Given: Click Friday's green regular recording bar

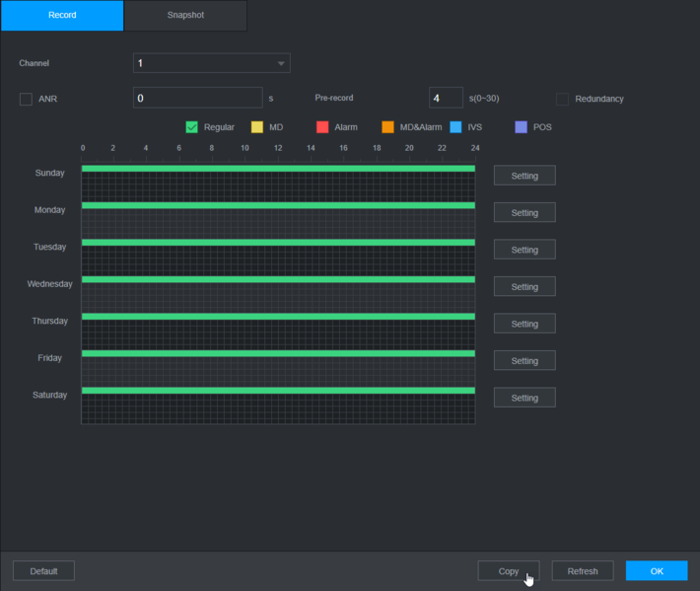Looking at the screenshot, I should tap(278, 353).
